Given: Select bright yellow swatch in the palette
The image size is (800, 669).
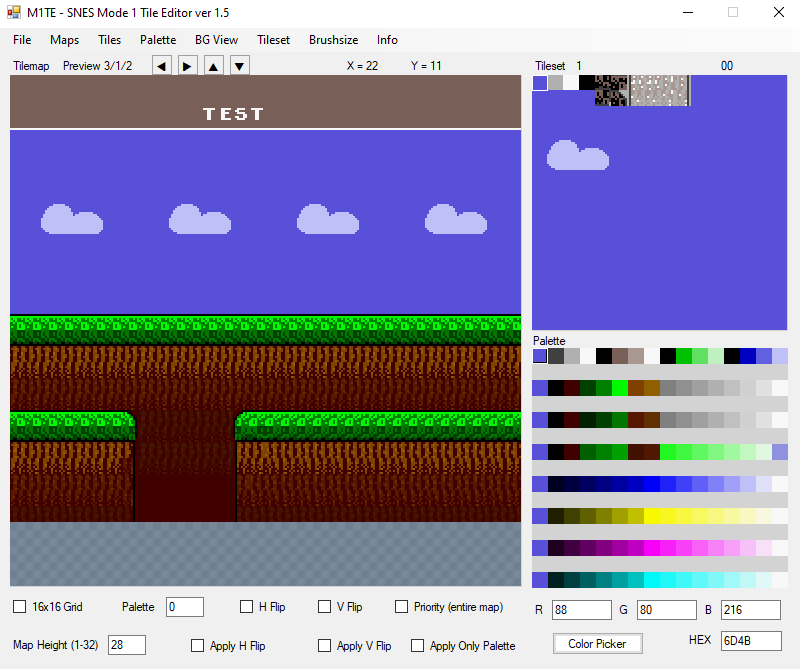Looking at the screenshot, I should (x=652, y=516).
